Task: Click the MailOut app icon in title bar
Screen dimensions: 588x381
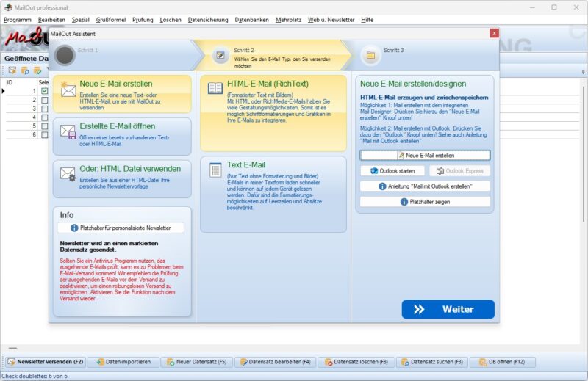Action: 8,7
